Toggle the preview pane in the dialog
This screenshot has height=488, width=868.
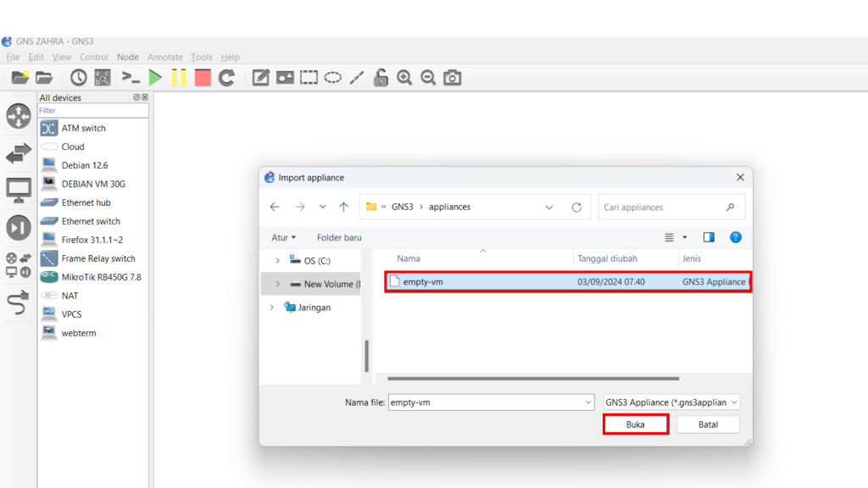click(709, 238)
